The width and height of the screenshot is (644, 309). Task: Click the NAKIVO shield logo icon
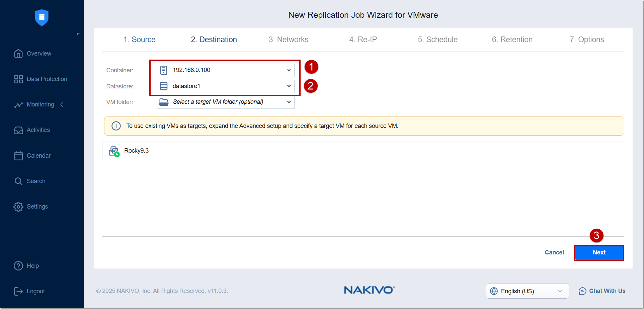click(42, 17)
